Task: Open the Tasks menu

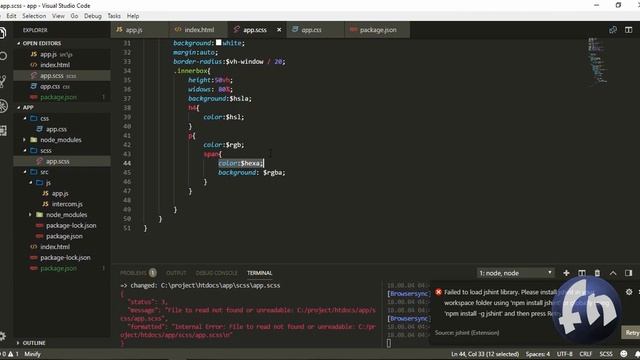Action: tap(114, 16)
